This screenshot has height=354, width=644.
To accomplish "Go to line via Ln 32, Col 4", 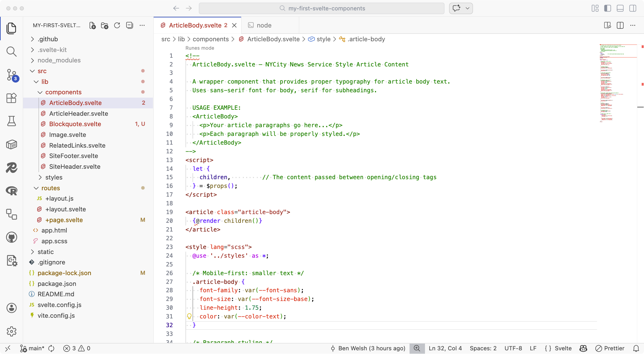I will (445, 349).
